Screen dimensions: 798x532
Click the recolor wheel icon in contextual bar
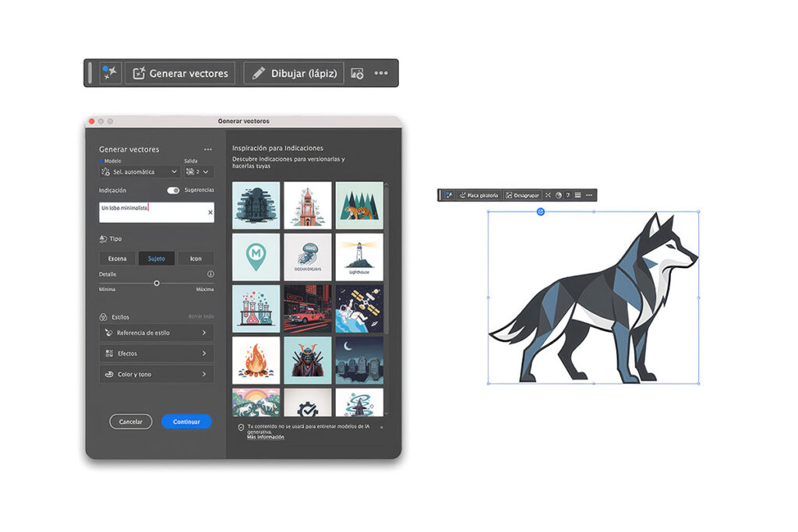click(x=558, y=196)
